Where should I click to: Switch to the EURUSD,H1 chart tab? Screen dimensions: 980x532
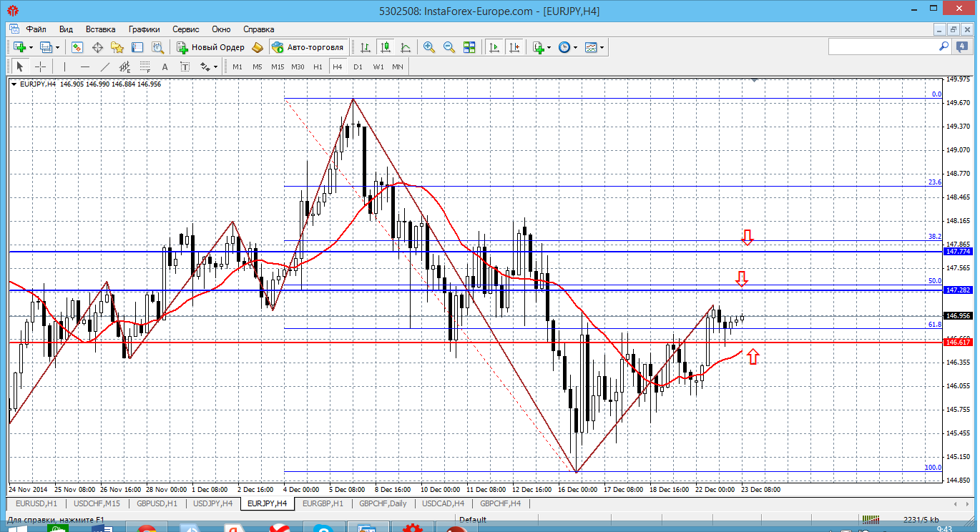point(36,503)
